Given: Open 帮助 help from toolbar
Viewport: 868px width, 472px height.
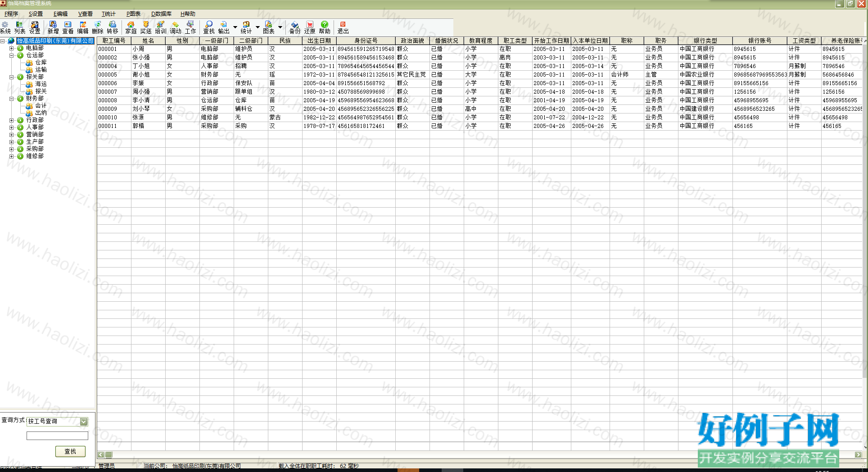Looking at the screenshot, I should click(325, 27).
